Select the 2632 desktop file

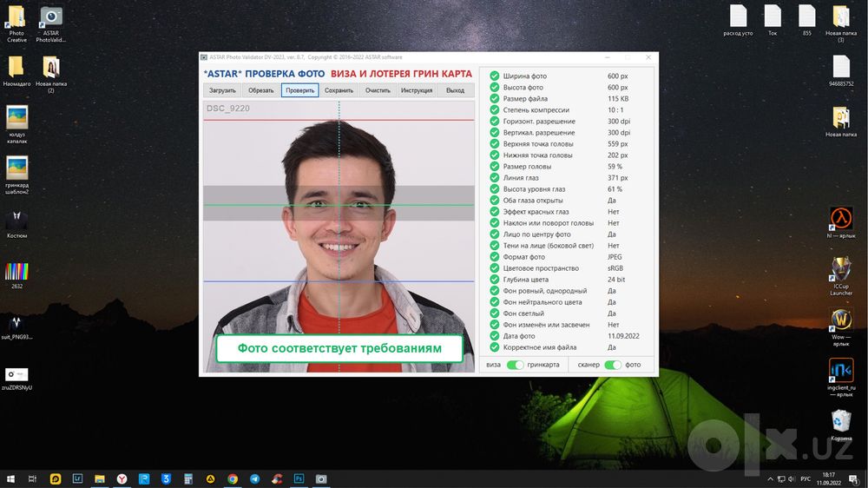[16, 275]
